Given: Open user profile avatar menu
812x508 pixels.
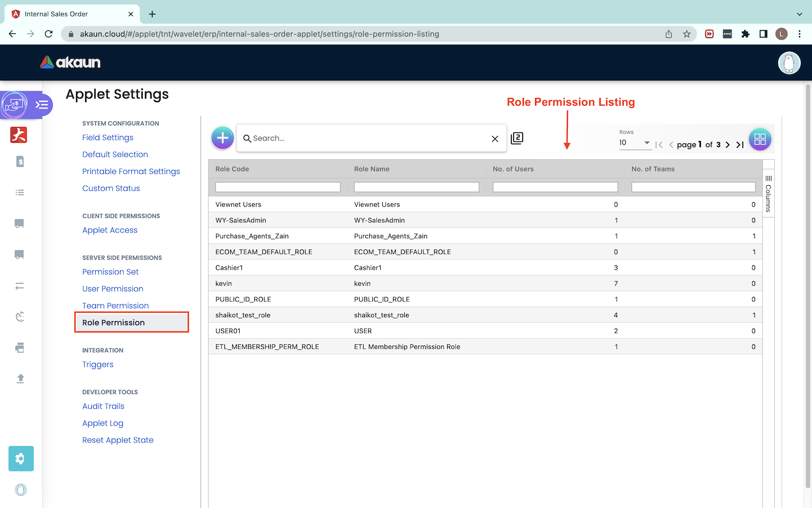Looking at the screenshot, I should [789, 63].
